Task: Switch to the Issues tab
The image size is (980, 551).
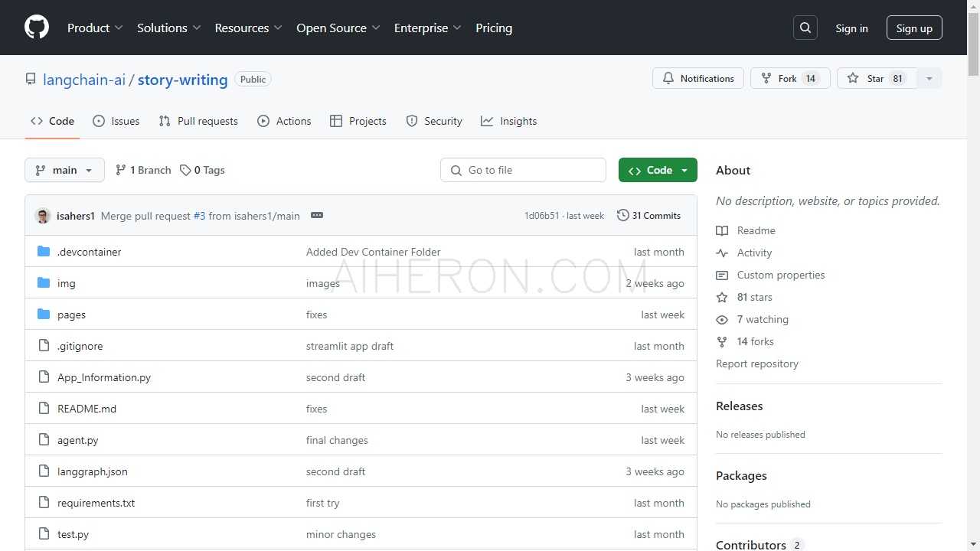Action: (x=116, y=121)
